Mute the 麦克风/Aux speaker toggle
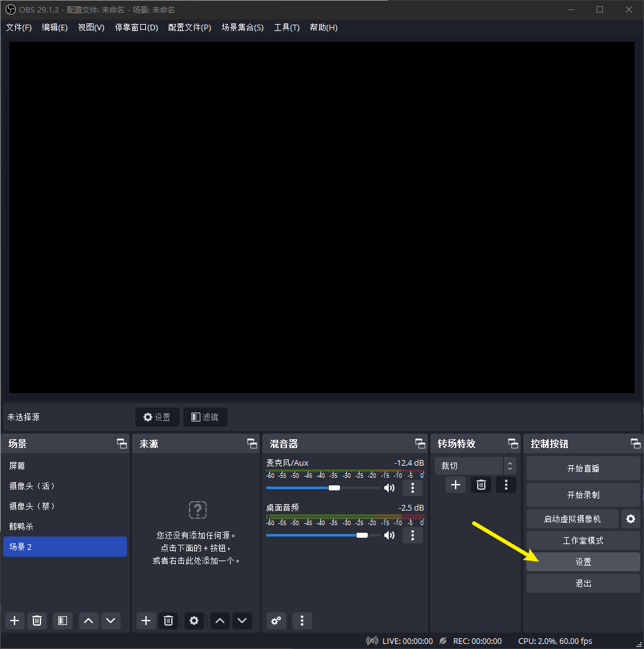Screen dimensions: 644x649 click(x=389, y=488)
